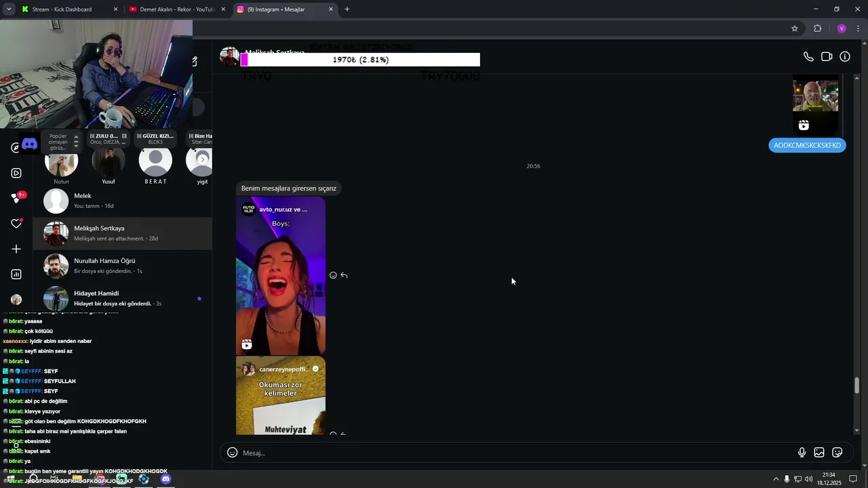Screen dimensions: 868x488
Task: Close the Kick Dashboard tab
Action: pyautogui.click(x=115, y=9)
